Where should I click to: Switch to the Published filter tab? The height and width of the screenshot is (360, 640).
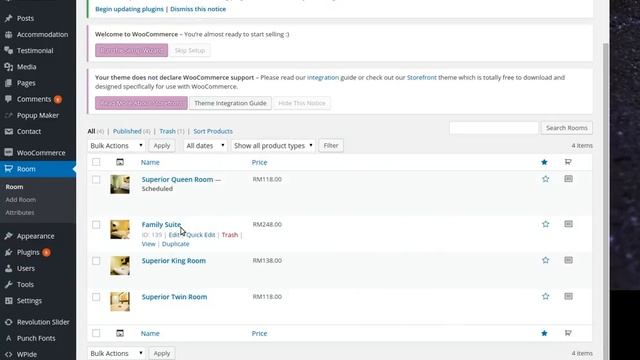pyautogui.click(x=127, y=131)
